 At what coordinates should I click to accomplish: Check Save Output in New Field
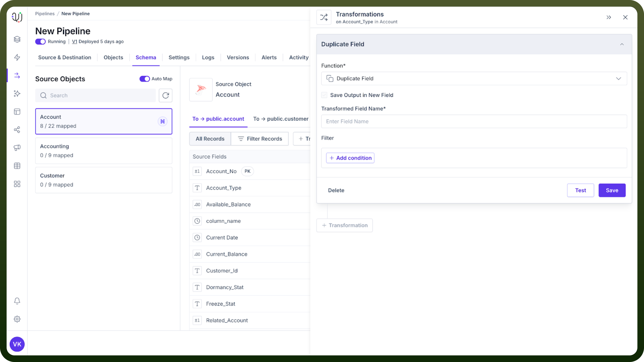pos(324,95)
